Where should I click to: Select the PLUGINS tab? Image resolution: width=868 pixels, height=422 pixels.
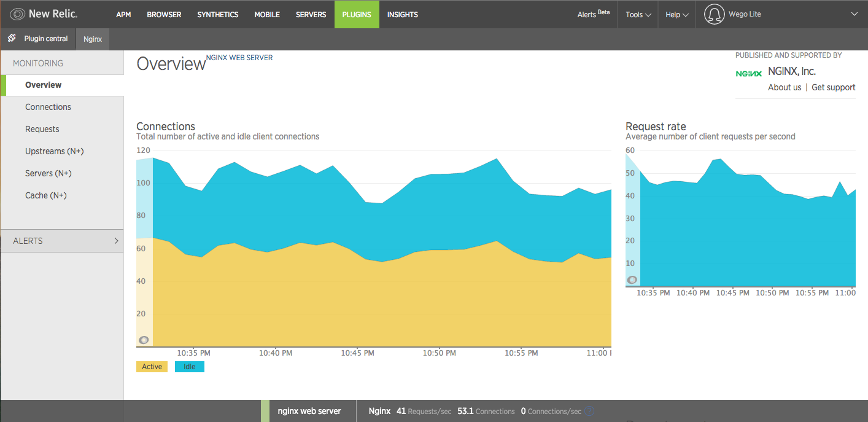pos(357,14)
